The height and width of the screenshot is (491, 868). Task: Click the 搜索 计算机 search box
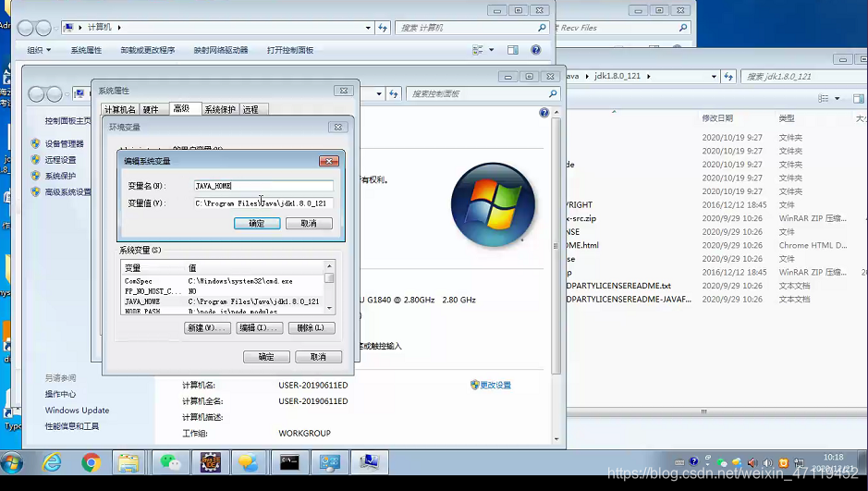[x=472, y=28]
